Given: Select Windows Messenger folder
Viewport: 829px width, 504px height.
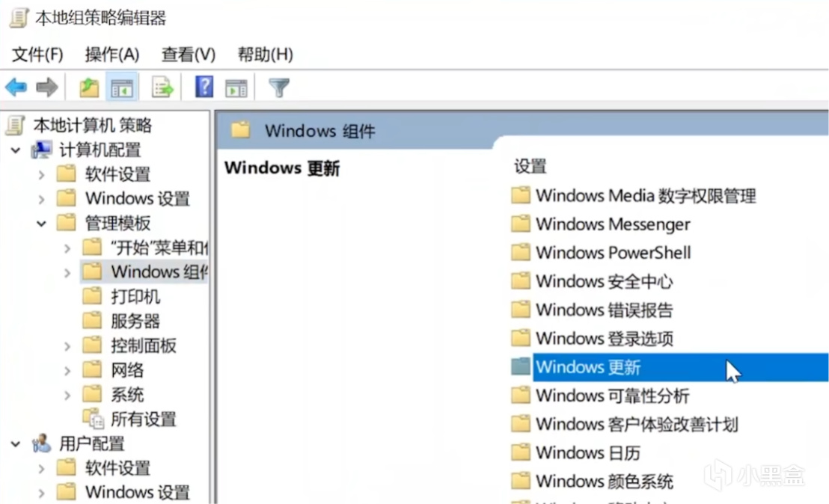Looking at the screenshot, I should [x=613, y=224].
